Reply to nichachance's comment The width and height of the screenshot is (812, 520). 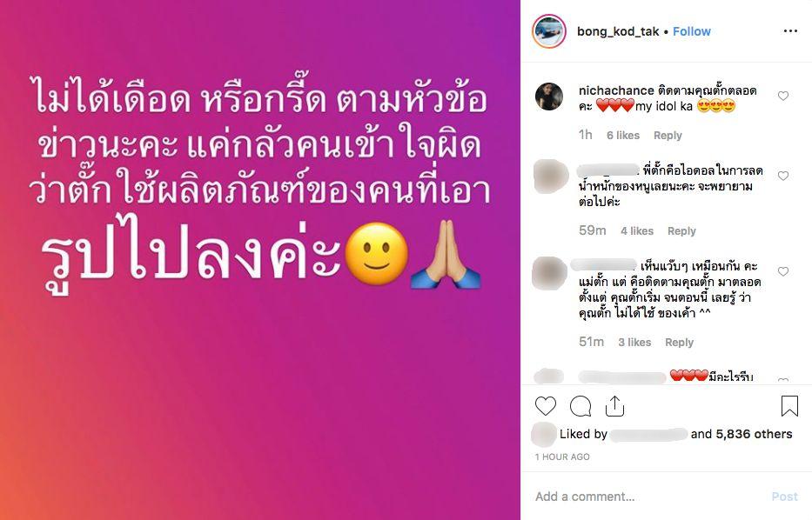click(668, 136)
